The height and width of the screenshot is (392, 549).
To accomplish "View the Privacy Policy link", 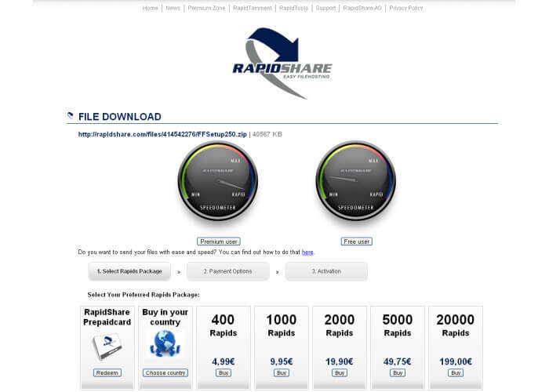I will 406,8.
